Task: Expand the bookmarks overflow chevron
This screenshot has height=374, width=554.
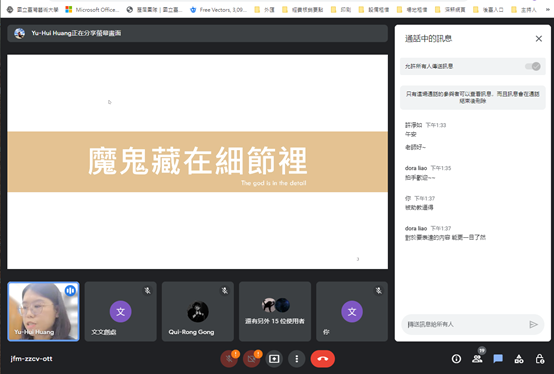Action: [x=547, y=10]
